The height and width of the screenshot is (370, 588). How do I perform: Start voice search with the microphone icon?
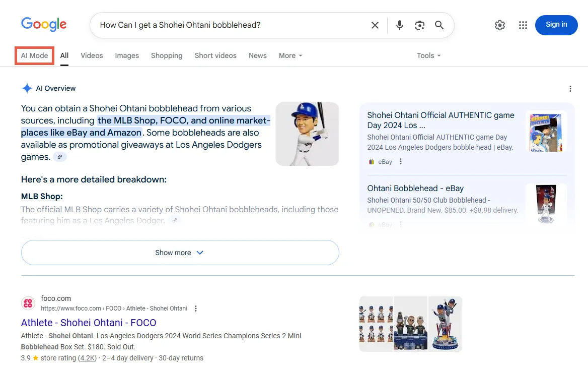pyautogui.click(x=400, y=25)
